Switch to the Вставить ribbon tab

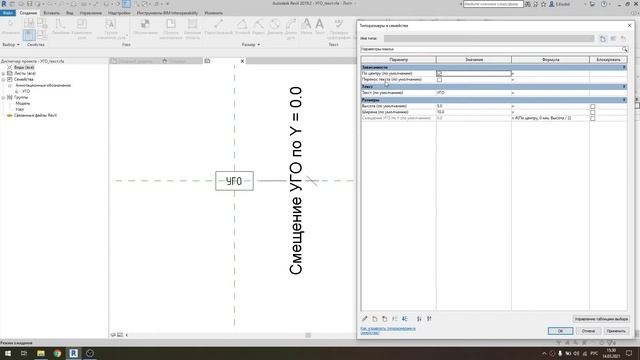(x=51, y=13)
